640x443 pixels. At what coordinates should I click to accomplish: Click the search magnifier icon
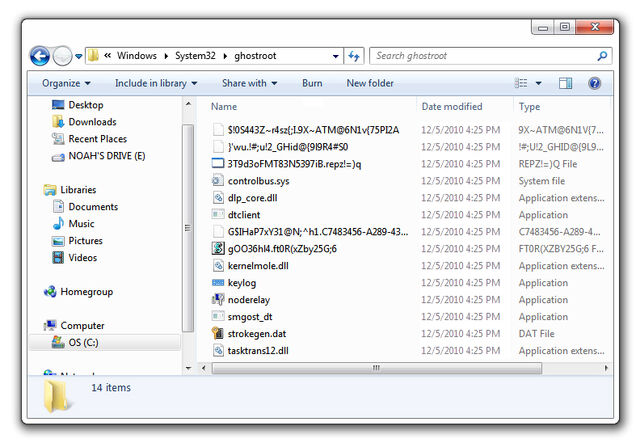pyautogui.click(x=602, y=56)
